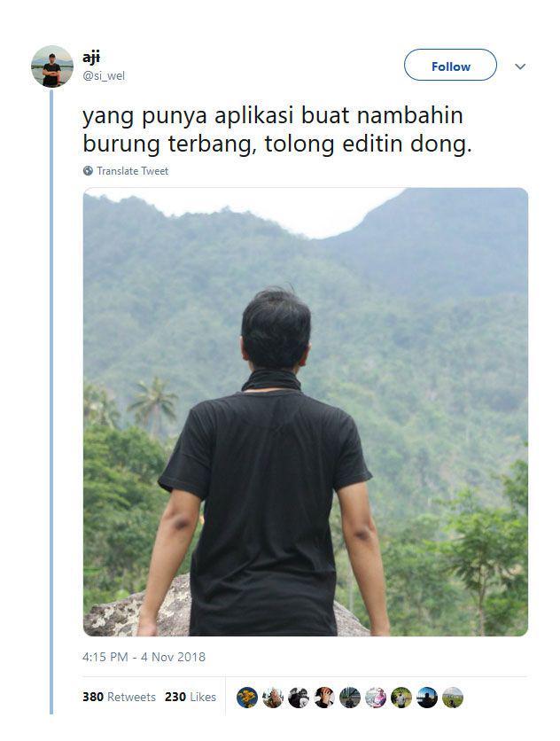Image resolution: width=560 pixels, height=741 pixels.
Task: Click the eighth liker avatar with silhouette
Action: (427, 698)
